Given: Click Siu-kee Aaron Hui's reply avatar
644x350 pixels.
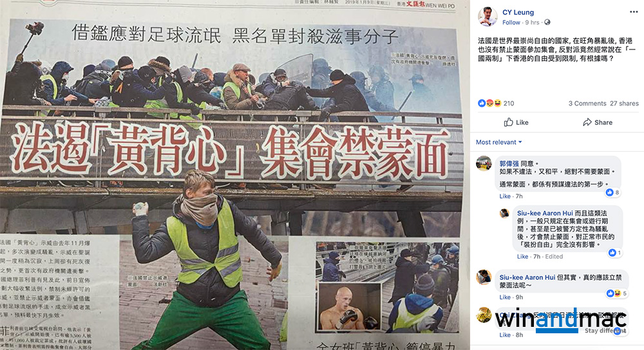Looking at the screenshot, I should (504, 213).
